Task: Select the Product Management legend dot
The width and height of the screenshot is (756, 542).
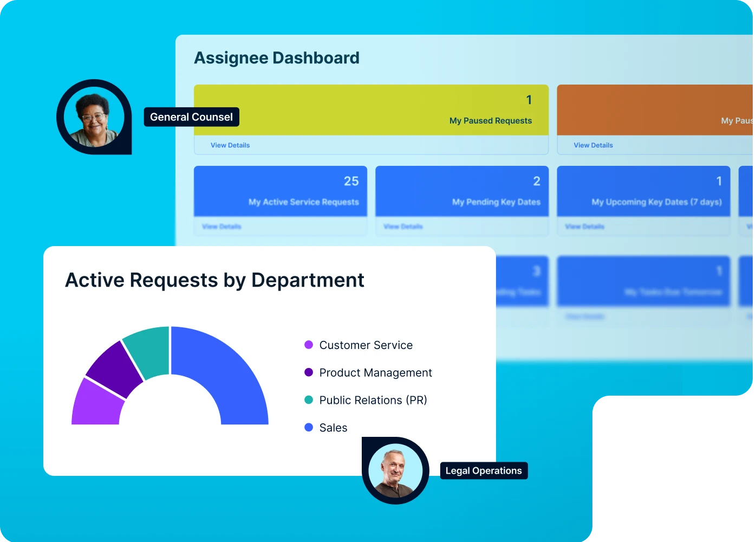Action: pyautogui.click(x=309, y=372)
